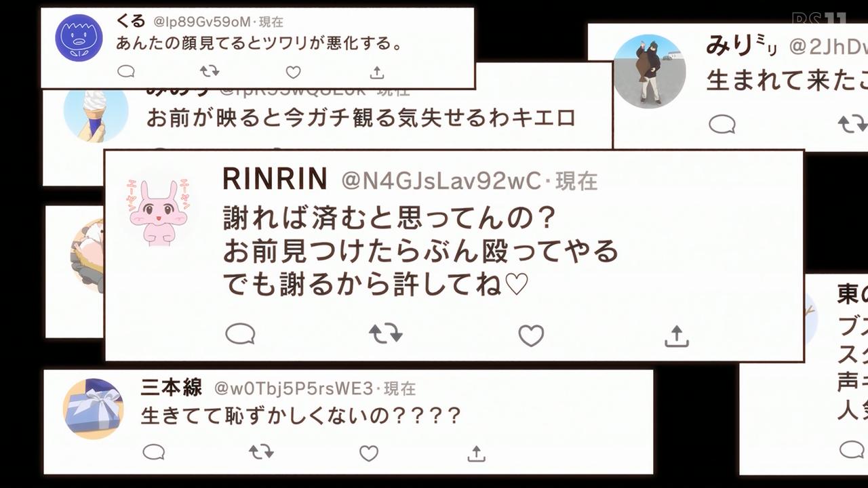The height and width of the screenshot is (488, 868).
Task: Retweet RINRIN's tweet
Action: (386, 334)
